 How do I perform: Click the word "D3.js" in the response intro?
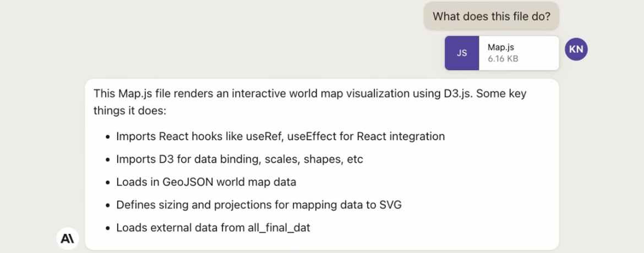(x=457, y=94)
